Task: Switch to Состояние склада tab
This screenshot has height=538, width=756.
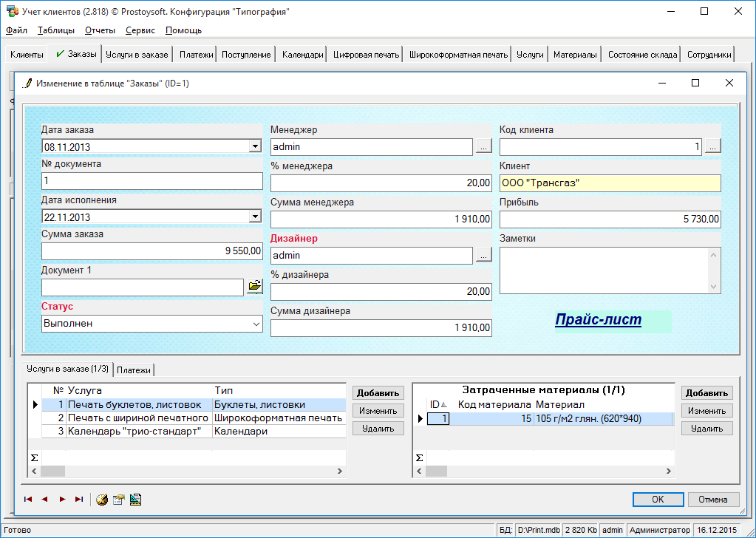Action: [x=643, y=55]
